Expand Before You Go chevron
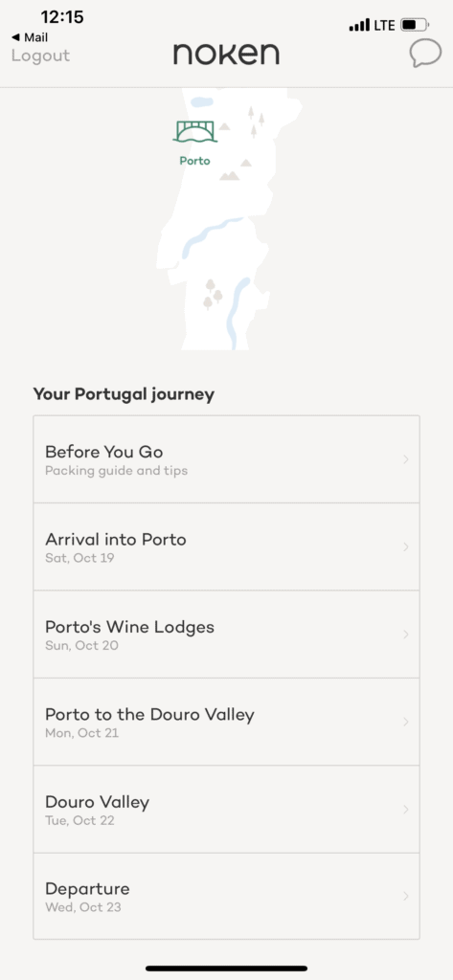The width and height of the screenshot is (453, 980). [405, 459]
